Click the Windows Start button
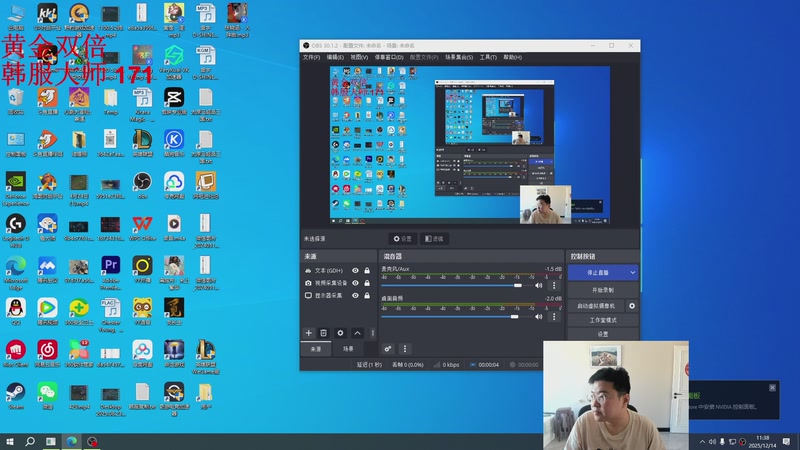Image resolution: width=800 pixels, height=450 pixels. click(x=10, y=441)
